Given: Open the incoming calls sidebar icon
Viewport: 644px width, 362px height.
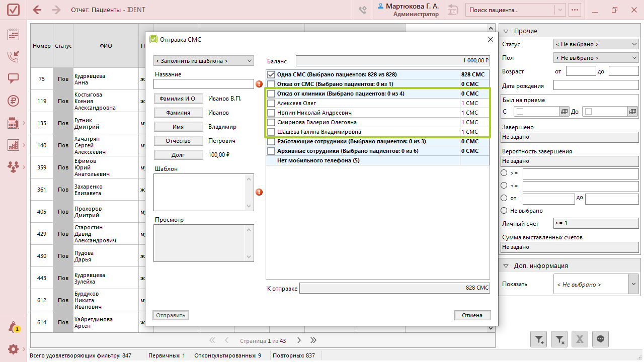Looking at the screenshot, I should tap(14, 56).
